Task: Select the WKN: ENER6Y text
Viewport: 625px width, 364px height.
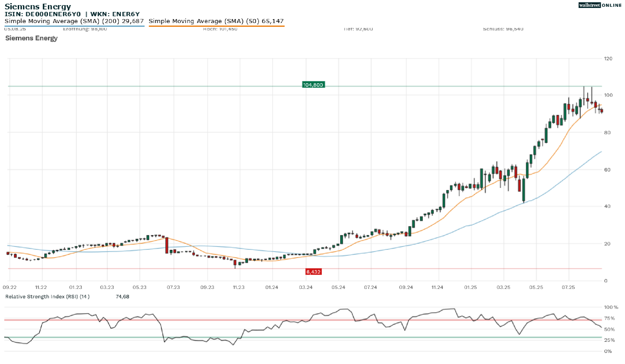Action: [115, 14]
